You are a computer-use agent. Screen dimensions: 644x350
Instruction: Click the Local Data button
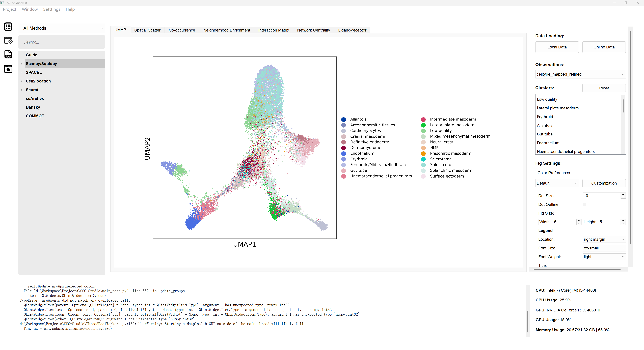pyautogui.click(x=557, y=47)
